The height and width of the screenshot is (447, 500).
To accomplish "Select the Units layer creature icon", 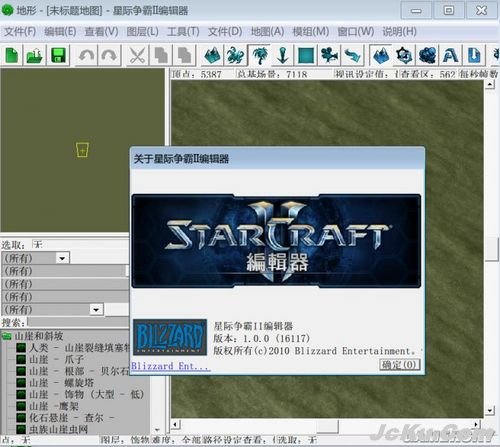I will (x=235, y=55).
